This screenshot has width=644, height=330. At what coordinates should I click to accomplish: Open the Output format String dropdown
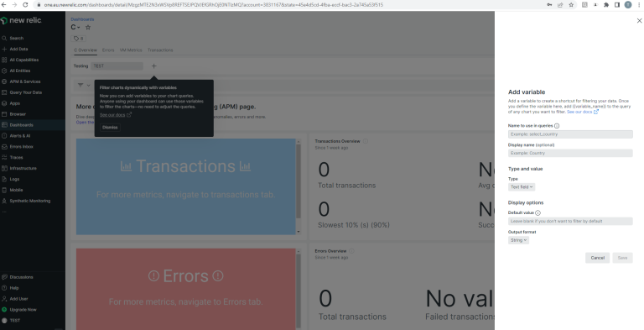click(x=518, y=240)
